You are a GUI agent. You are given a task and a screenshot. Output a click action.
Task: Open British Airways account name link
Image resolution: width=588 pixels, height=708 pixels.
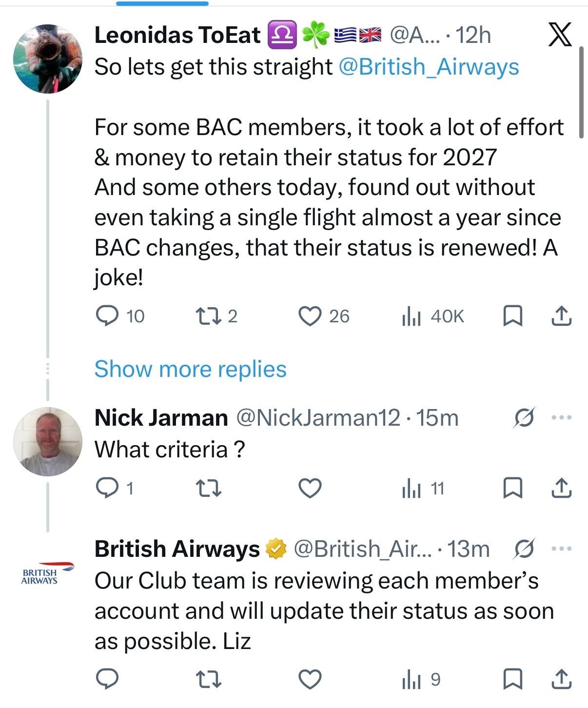click(x=176, y=549)
